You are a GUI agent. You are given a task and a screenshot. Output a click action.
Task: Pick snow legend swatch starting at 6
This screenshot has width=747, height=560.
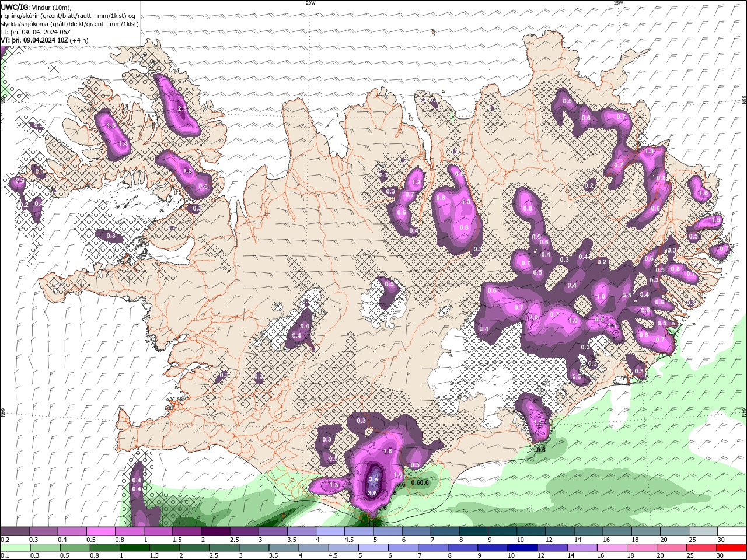pyautogui.click(x=416, y=531)
